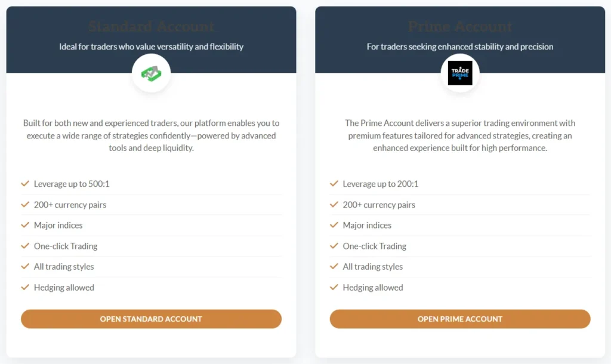611x364 pixels.
Task: Click the TRADE PRIME logo icon
Action: click(x=460, y=72)
